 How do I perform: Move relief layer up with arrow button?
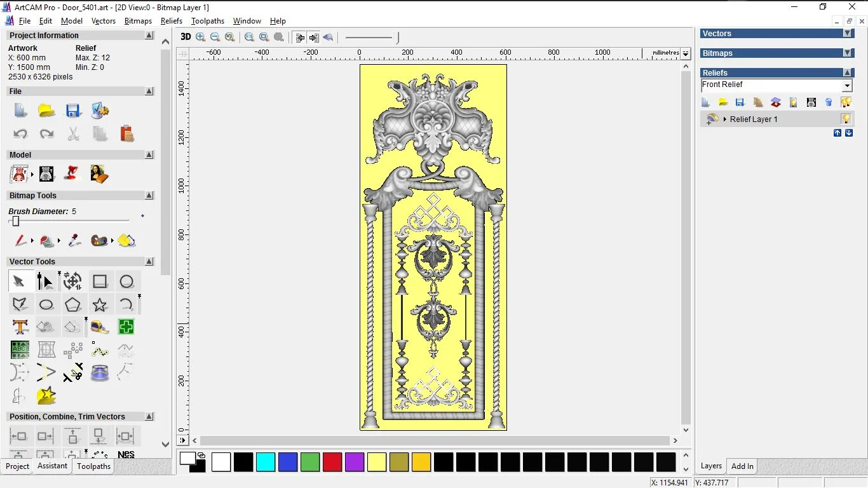[837, 133]
